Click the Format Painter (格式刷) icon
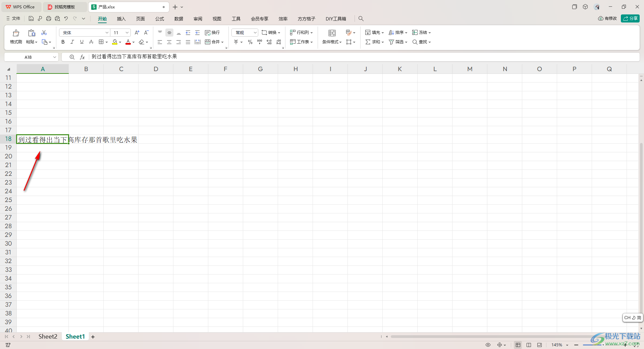644x349 pixels. click(x=16, y=33)
